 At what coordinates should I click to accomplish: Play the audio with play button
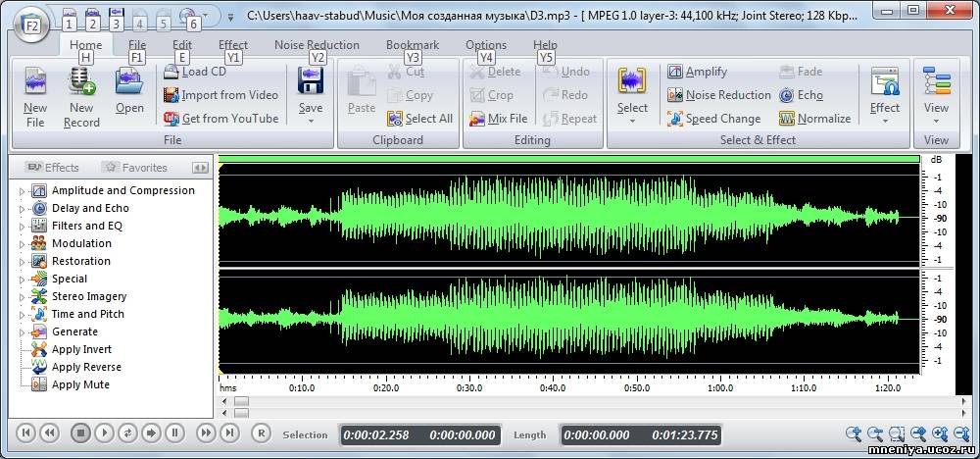tap(105, 433)
